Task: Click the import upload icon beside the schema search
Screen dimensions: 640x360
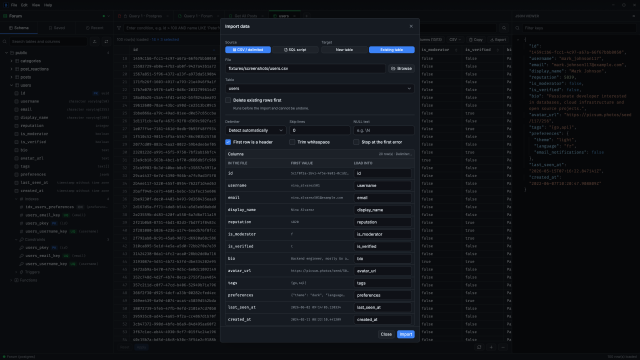Action: tap(95, 42)
